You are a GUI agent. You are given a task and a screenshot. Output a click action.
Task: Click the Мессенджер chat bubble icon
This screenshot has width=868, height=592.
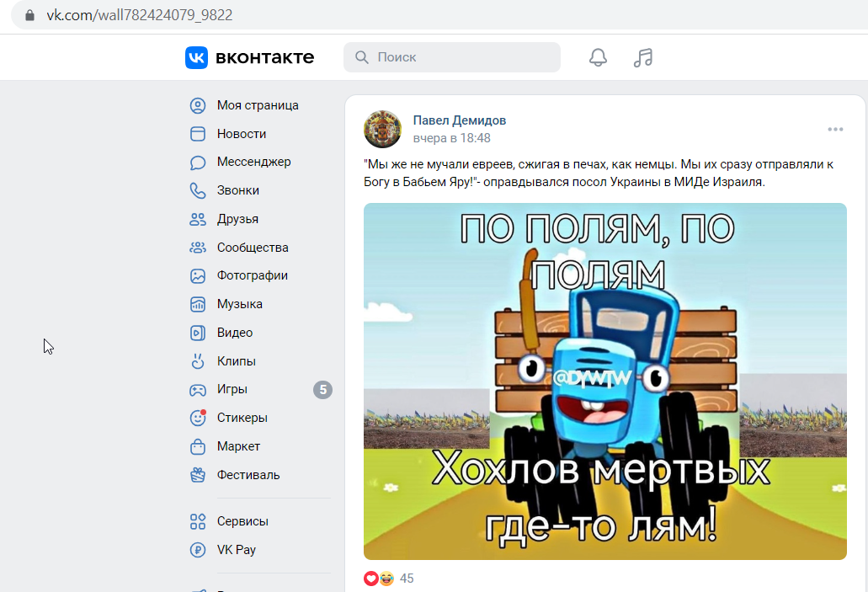pos(198,163)
